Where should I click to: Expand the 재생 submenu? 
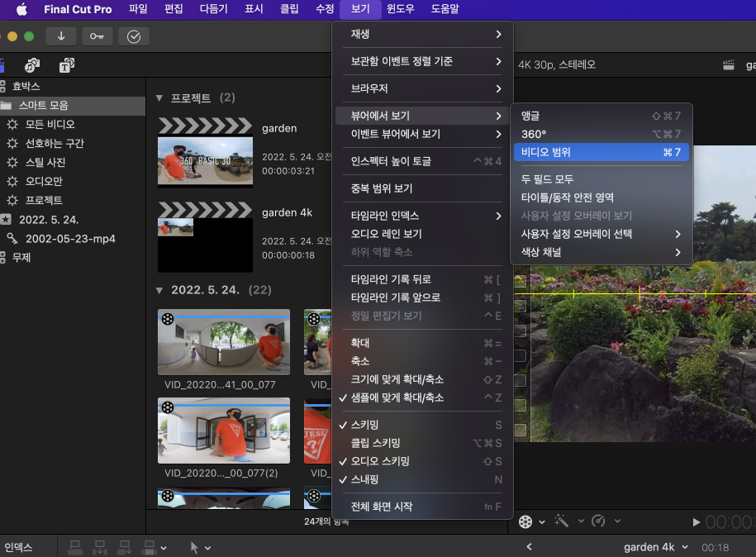[x=422, y=34]
